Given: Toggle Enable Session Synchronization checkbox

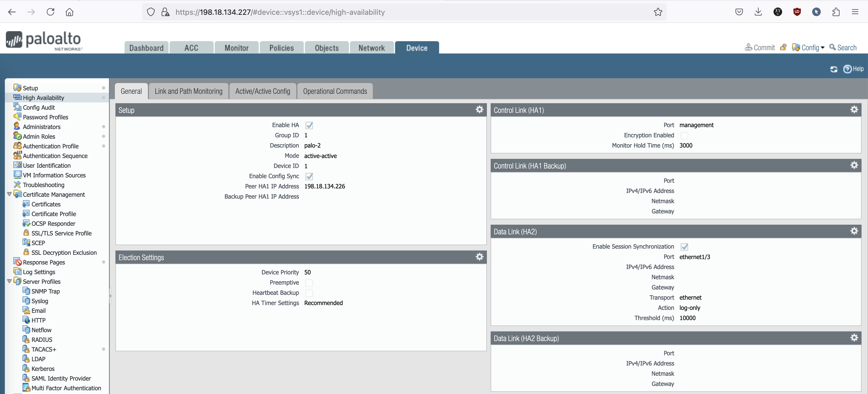Looking at the screenshot, I should 684,247.
